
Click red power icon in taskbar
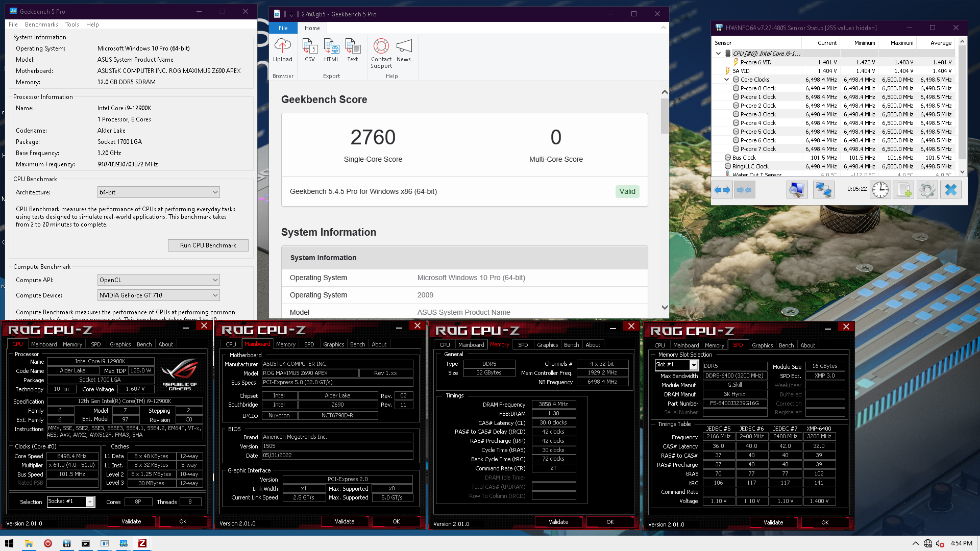tap(48, 543)
